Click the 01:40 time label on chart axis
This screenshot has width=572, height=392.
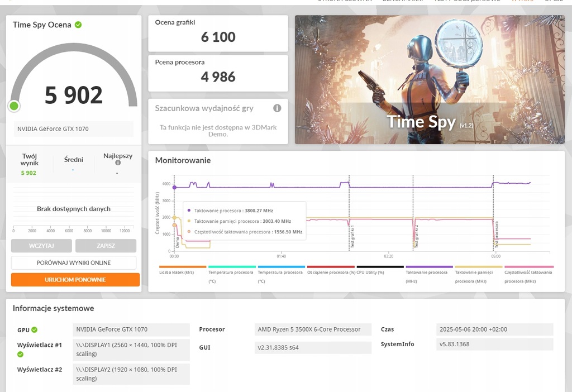click(282, 256)
